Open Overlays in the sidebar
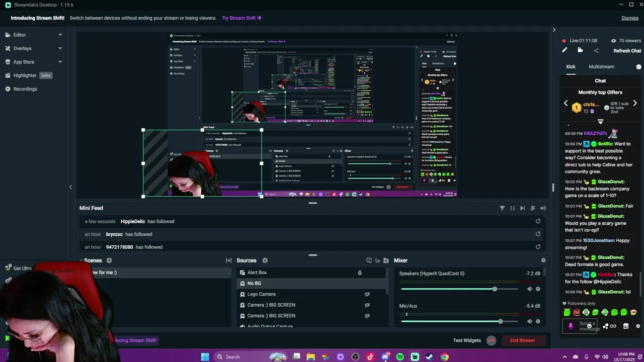Screen dimensions: 644x362 (22, 48)
